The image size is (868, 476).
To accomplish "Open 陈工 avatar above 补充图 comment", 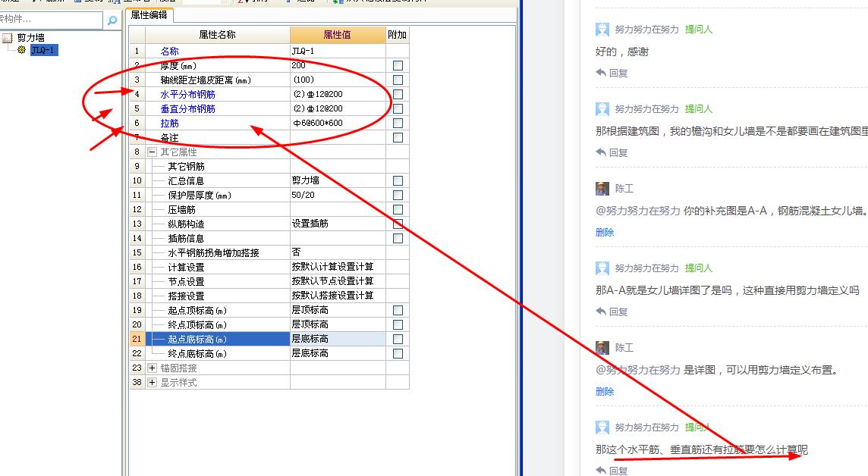I will click(x=602, y=189).
